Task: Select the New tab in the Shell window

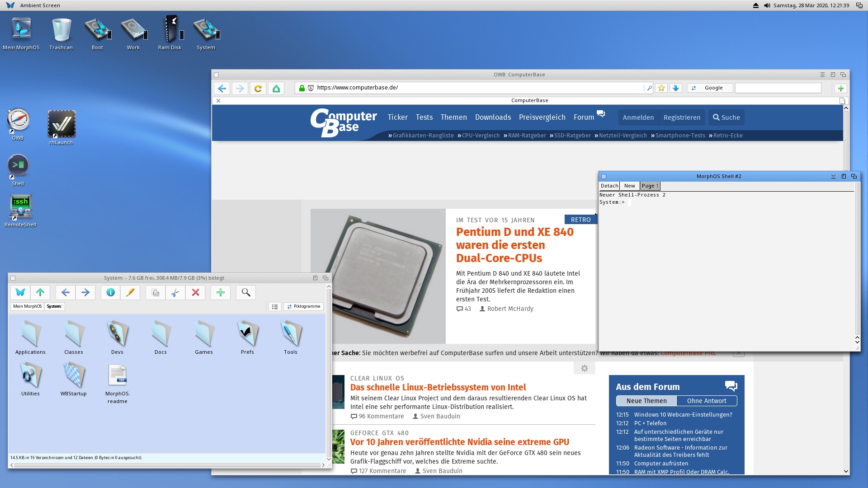Action: coord(629,186)
